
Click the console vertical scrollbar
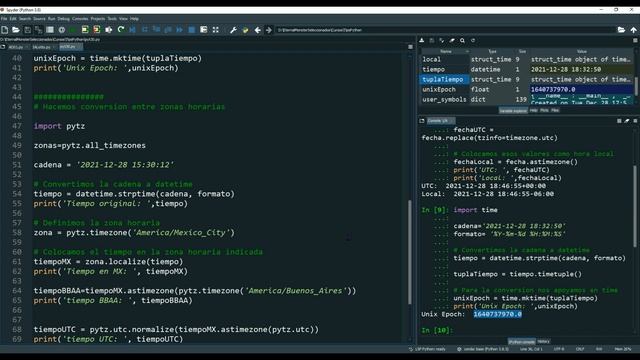(x=635, y=206)
